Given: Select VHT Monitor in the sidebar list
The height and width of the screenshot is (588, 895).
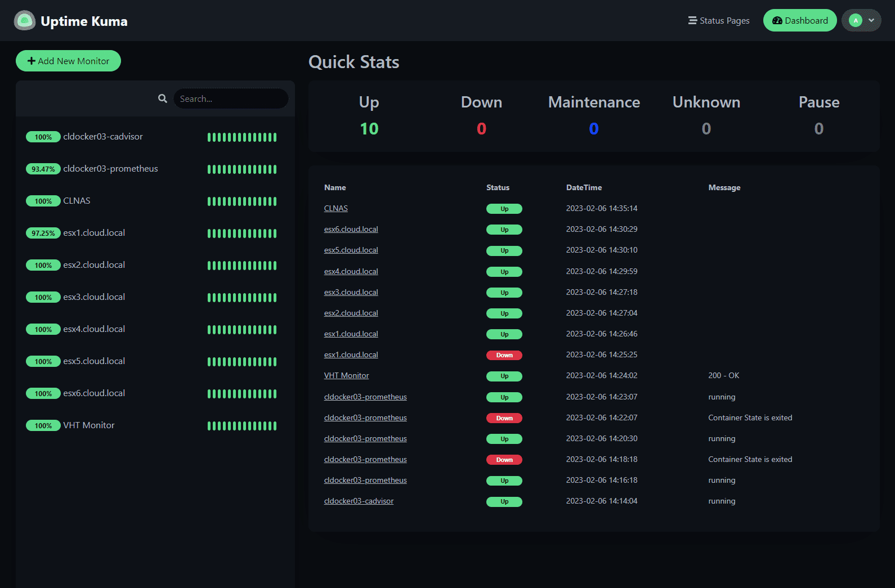Looking at the screenshot, I should tap(89, 425).
